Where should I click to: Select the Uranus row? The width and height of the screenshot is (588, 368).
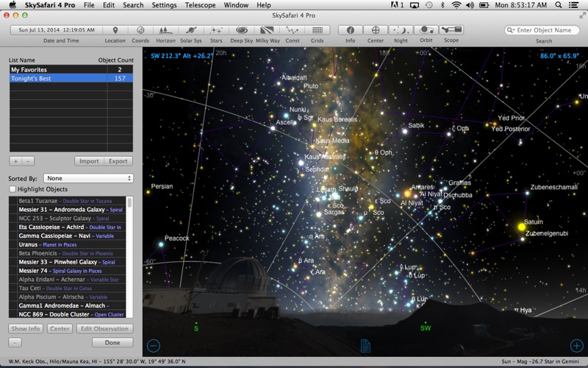point(68,244)
